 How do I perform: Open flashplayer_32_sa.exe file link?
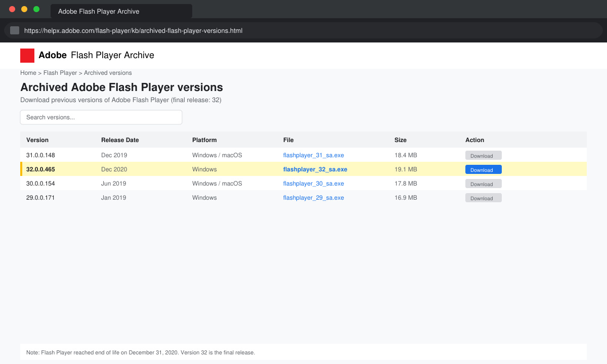pos(315,169)
